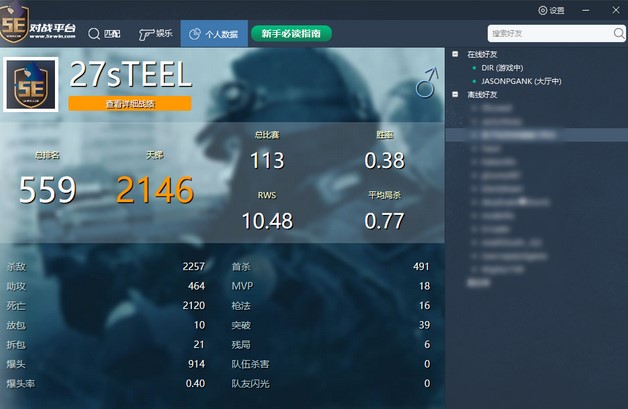The width and height of the screenshot is (628, 409).
Task: Open the 新手必读指南 beginner guide
Action: [291, 33]
